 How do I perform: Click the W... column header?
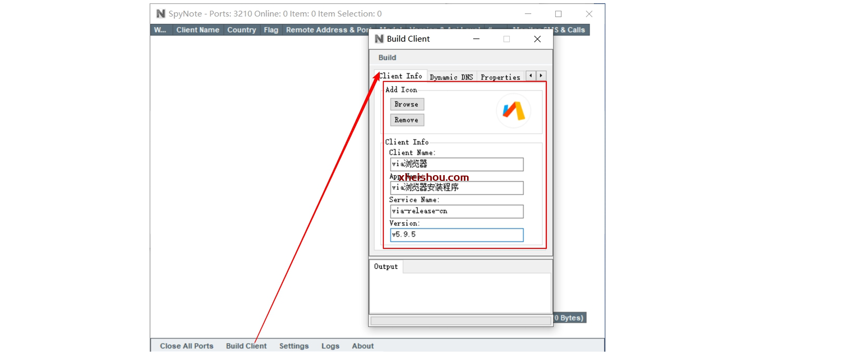[160, 30]
